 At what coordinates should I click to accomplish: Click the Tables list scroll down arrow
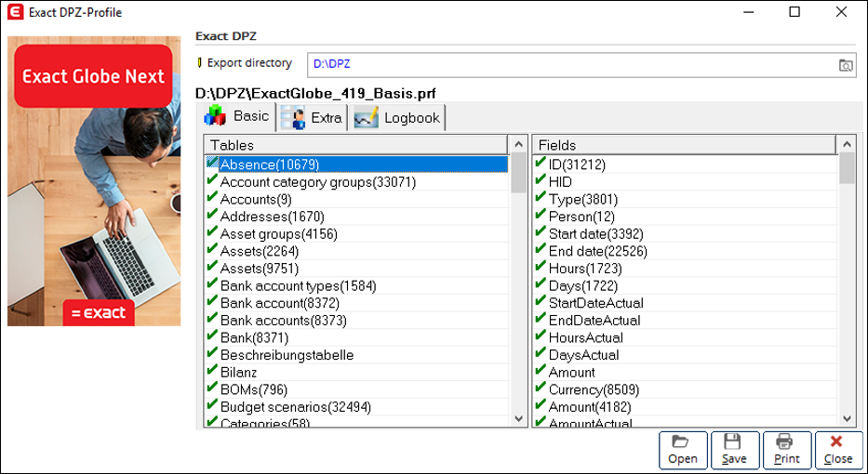519,418
